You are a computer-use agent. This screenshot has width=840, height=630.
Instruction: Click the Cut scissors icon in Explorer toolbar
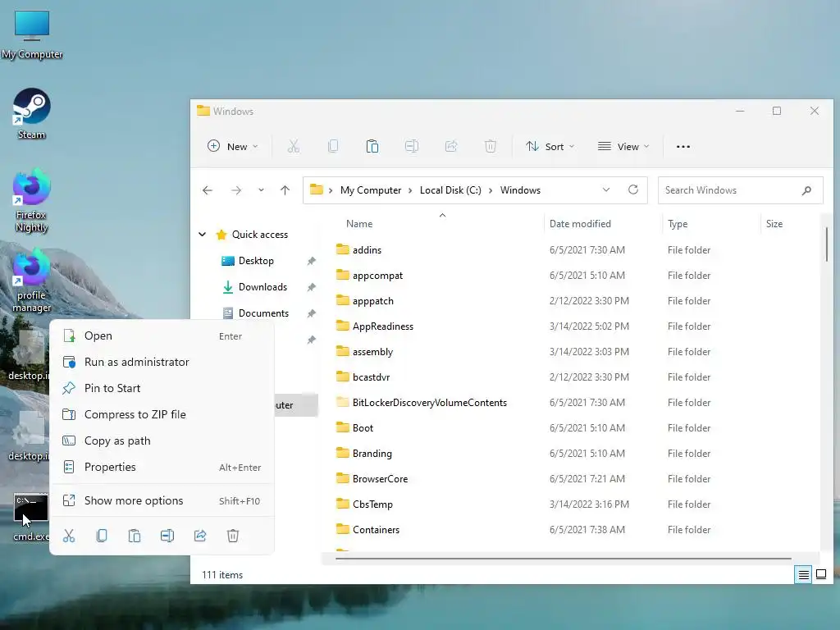click(294, 146)
